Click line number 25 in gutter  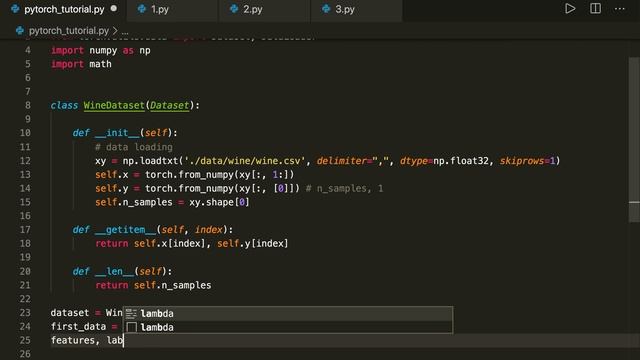coord(25,340)
